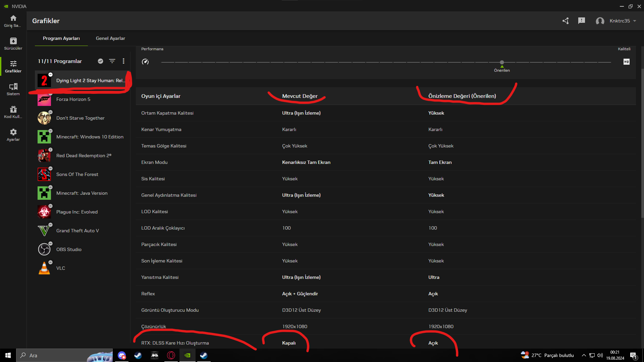Click the share icon in header
This screenshot has height=362, width=644.
(x=566, y=21)
